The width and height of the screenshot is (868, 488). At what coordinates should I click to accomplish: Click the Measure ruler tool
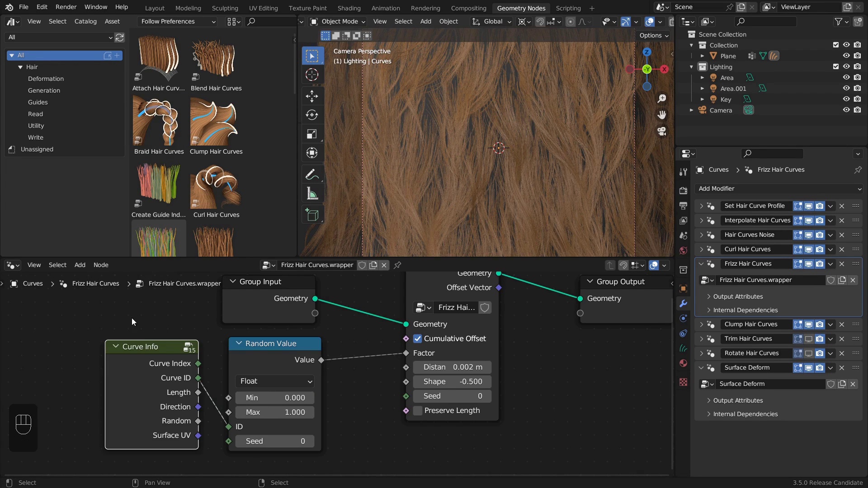312,194
